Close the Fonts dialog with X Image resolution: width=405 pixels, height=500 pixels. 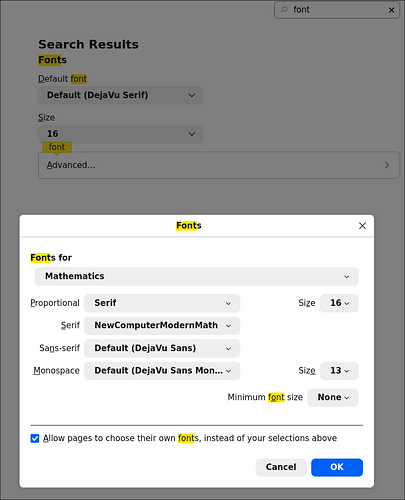coord(362,226)
